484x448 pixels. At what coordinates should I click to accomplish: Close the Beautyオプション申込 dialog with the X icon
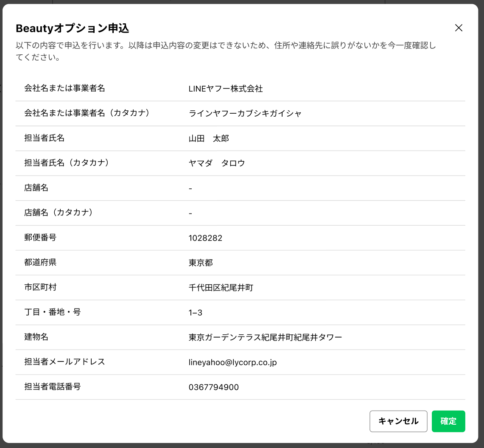pyautogui.click(x=459, y=28)
